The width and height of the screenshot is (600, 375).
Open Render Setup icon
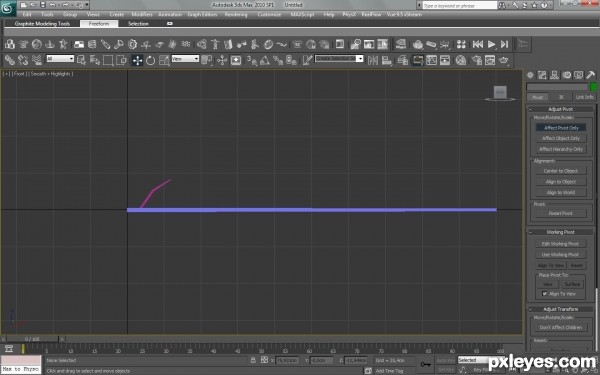pyautogui.click(x=477, y=60)
